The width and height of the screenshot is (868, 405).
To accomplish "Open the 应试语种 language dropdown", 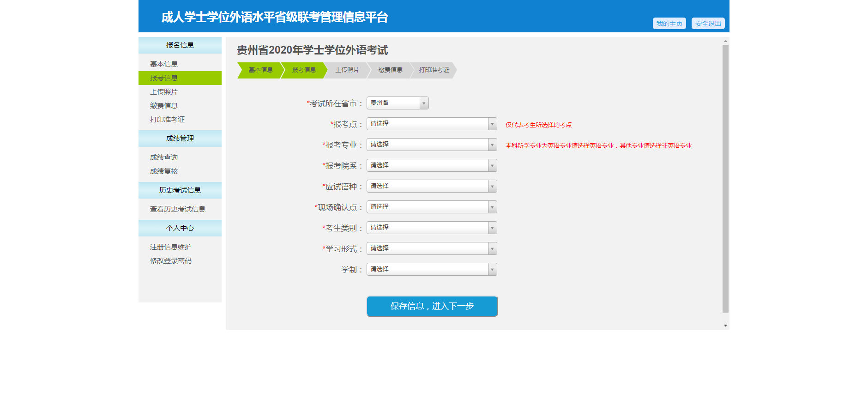I will click(x=431, y=186).
